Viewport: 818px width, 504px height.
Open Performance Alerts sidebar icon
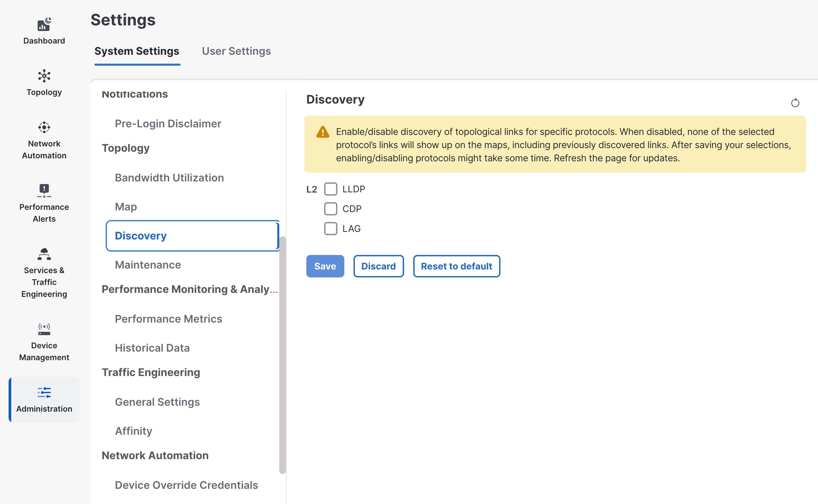44,191
